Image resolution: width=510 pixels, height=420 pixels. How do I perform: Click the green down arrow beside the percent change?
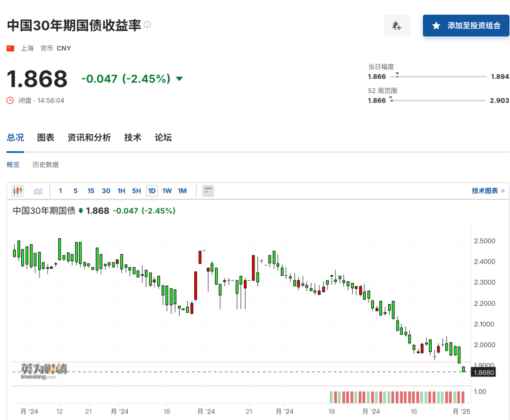(179, 79)
